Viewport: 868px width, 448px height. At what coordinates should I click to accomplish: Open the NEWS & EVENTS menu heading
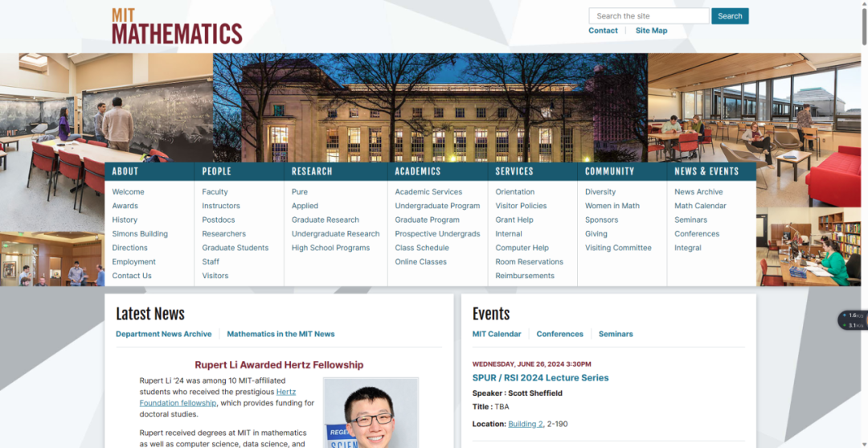point(706,171)
